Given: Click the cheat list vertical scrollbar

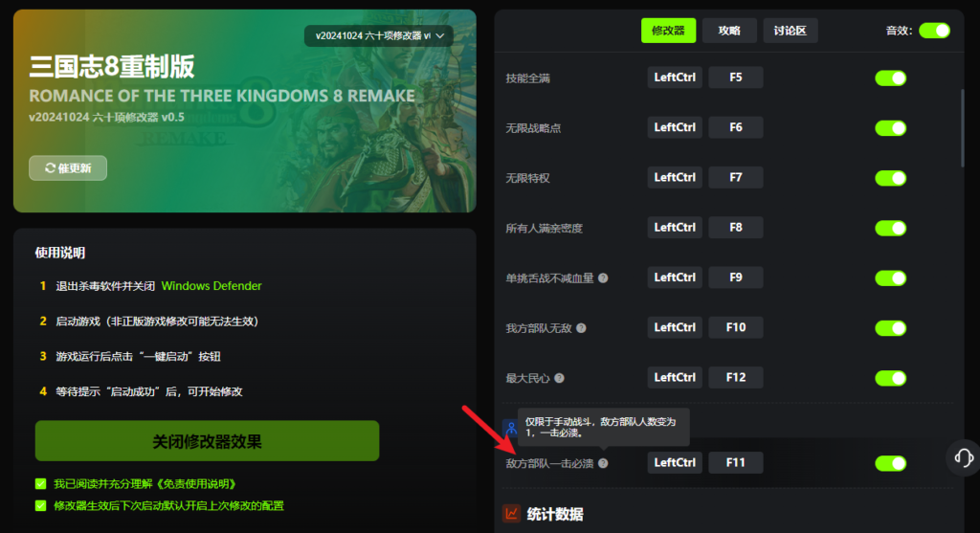Looking at the screenshot, I should [962, 128].
